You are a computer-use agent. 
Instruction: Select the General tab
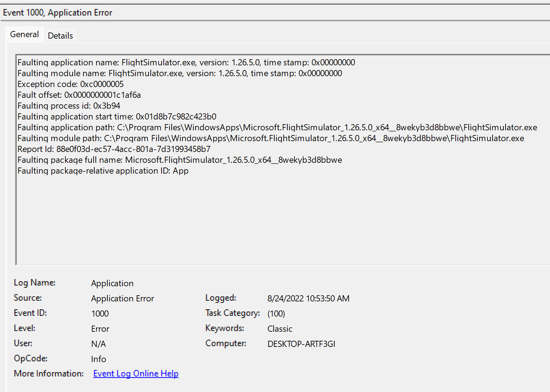click(x=24, y=34)
